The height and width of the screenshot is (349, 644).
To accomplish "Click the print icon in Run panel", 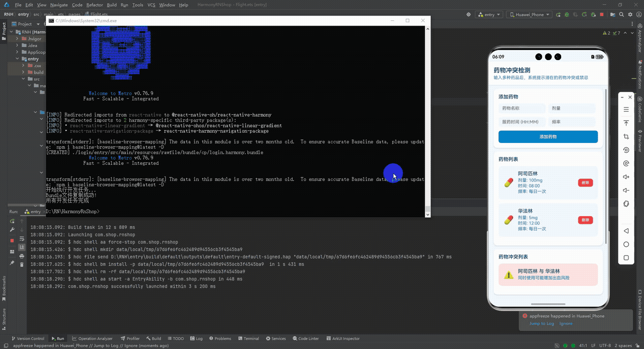I will (22, 256).
